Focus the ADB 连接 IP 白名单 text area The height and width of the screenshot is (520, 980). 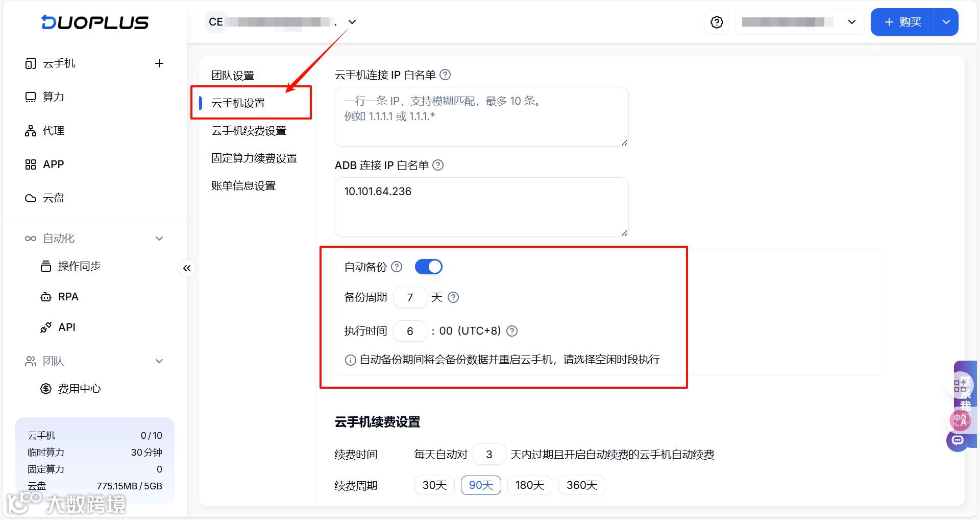(481, 207)
